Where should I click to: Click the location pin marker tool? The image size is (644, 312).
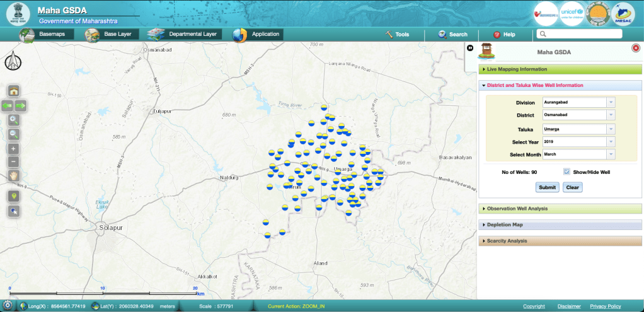pyautogui.click(x=13, y=197)
